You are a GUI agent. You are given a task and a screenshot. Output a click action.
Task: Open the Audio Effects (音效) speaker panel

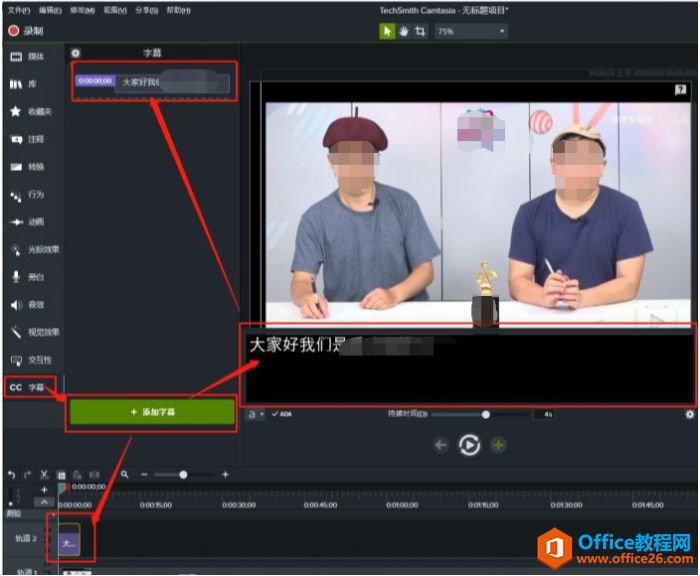click(28, 305)
